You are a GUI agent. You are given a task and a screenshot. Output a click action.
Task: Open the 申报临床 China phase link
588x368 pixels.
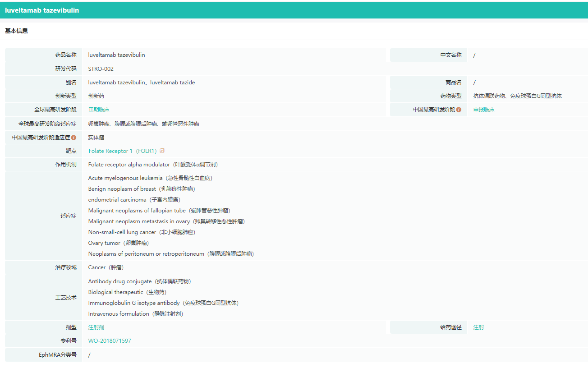coord(484,110)
